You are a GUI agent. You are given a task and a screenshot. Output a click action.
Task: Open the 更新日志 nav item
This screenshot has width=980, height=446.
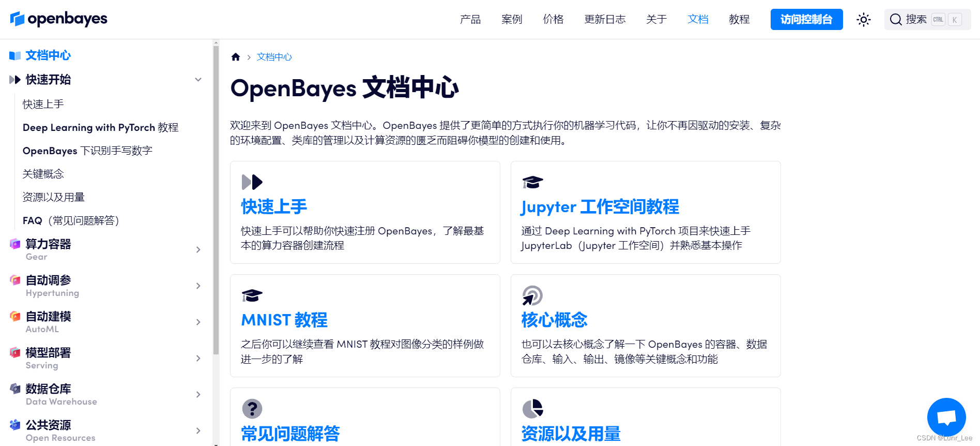point(605,20)
